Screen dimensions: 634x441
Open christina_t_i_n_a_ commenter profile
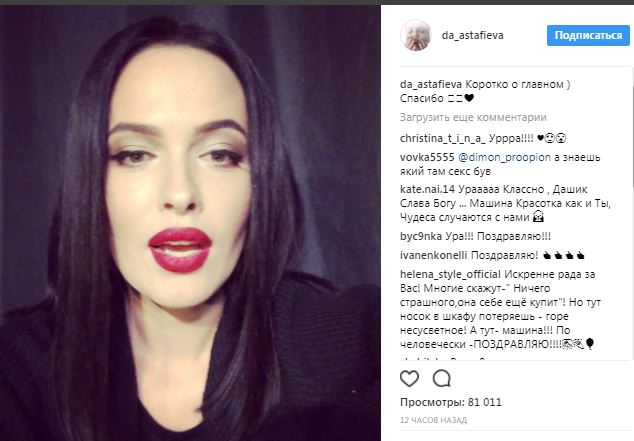[x=443, y=139]
